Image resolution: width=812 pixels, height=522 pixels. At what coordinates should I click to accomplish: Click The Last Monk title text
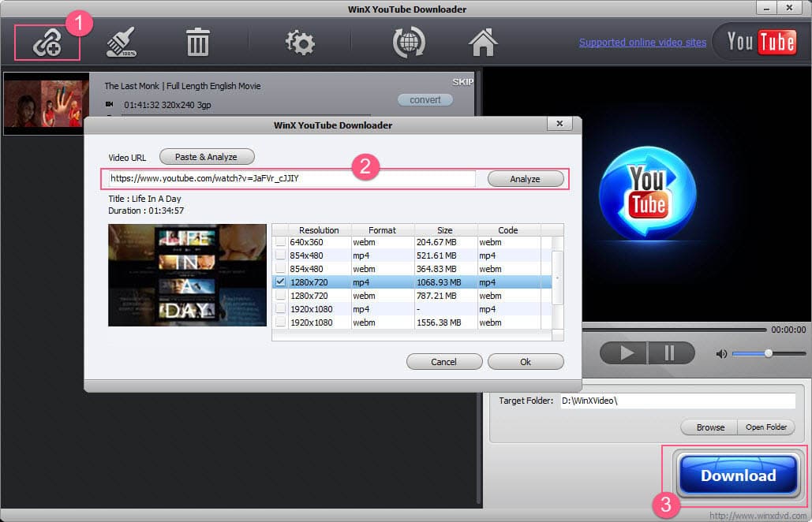(182, 86)
